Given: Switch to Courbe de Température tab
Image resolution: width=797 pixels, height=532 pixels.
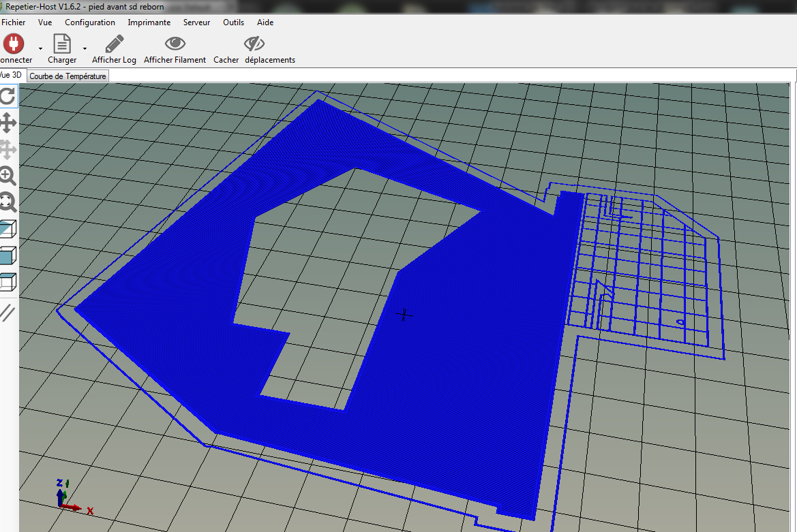Looking at the screenshot, I should (x=67, y=76).
